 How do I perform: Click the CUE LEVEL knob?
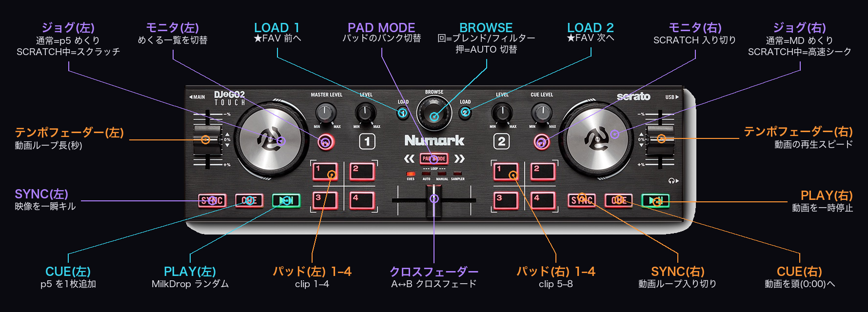542,113
